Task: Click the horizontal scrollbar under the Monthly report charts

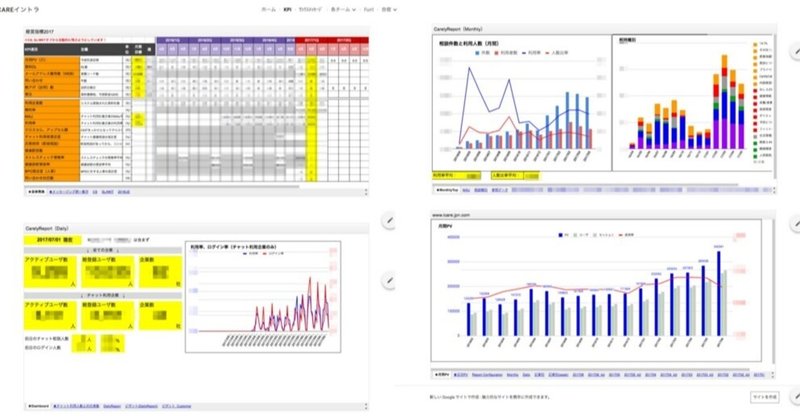Action: point(584,184)
